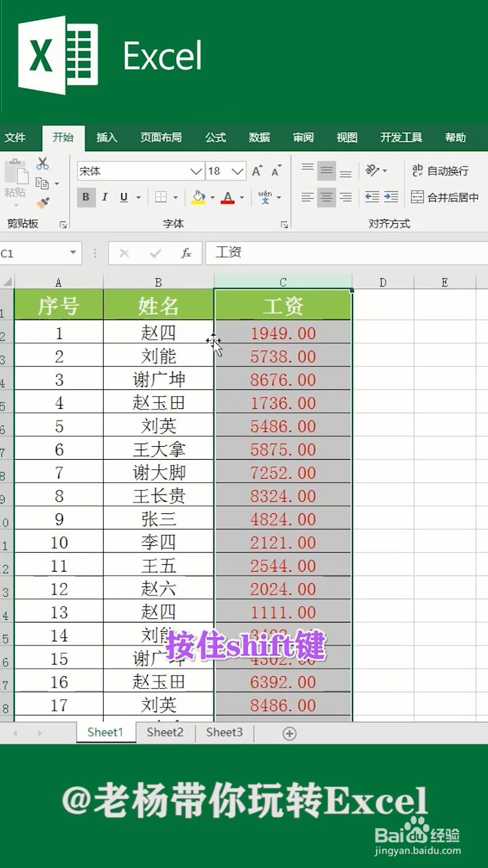Open borders dropdown arrow

tap(175, 198)
